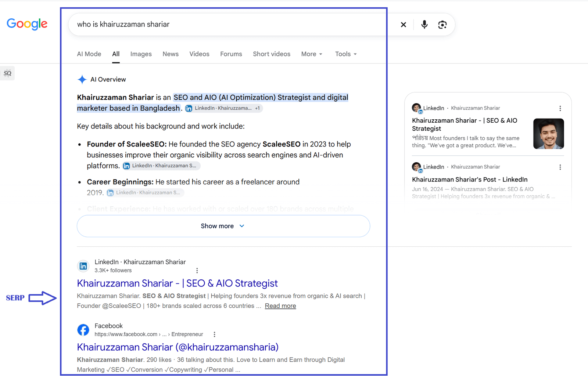Open the Videos tab
This screenshot has height=376, width=588.
(199, 54)
